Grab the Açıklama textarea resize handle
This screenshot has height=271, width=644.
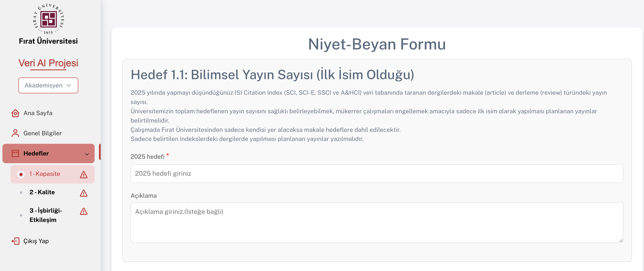[x=621, y=240]
